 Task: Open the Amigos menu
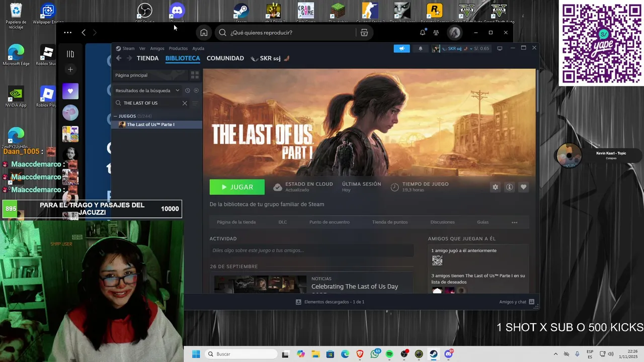tap(157, 48)
